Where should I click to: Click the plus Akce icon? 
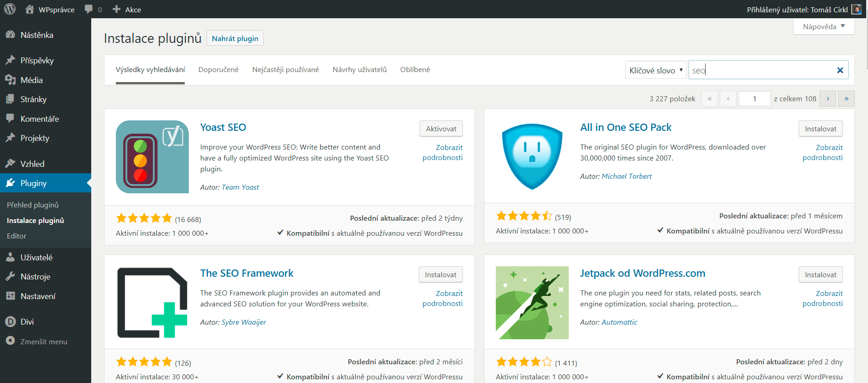(116, 9)
